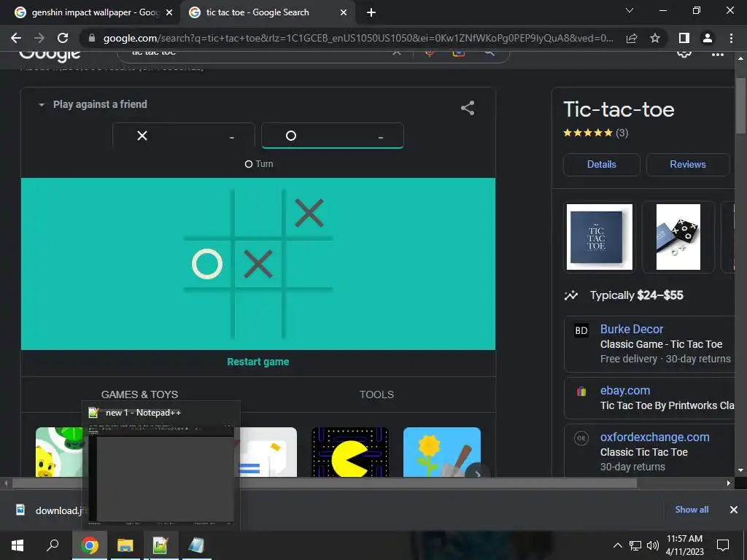
Task: Open the Chrome side panel
Action: (x=684, y=38)
